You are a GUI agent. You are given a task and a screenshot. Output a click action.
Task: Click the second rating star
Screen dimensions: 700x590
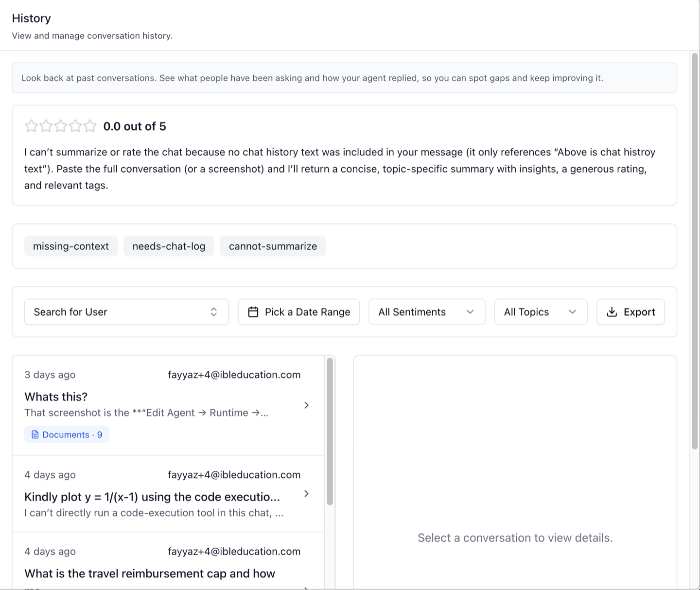(46, 126)
